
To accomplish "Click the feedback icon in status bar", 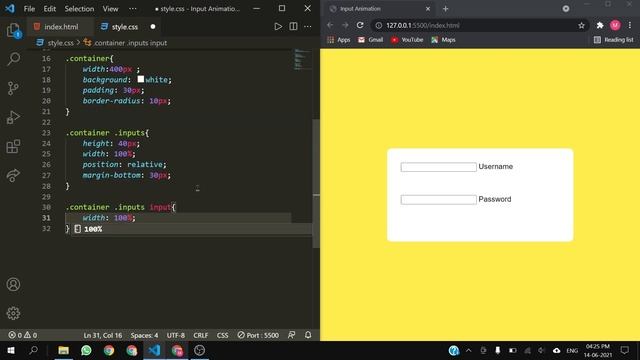I will coord(291,335).
